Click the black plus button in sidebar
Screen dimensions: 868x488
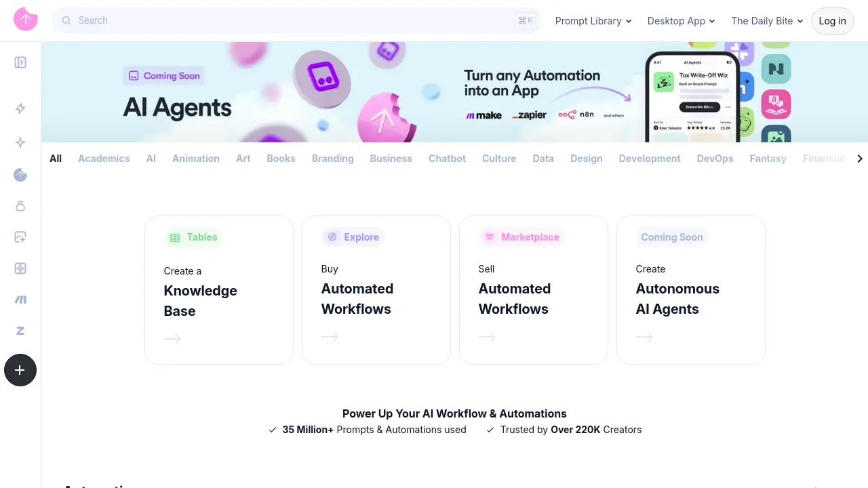20,370
